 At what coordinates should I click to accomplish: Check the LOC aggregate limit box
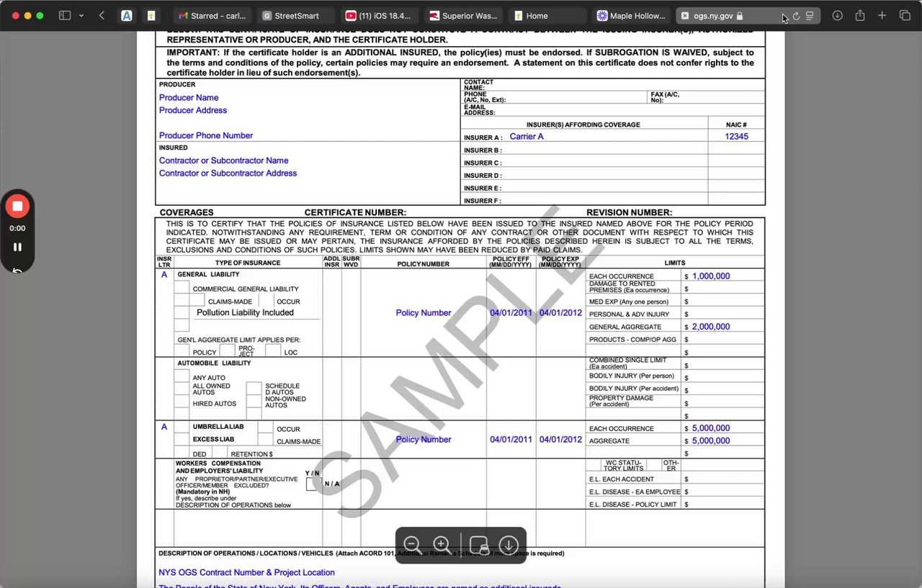pyautogui.click(x=273, y=350)
